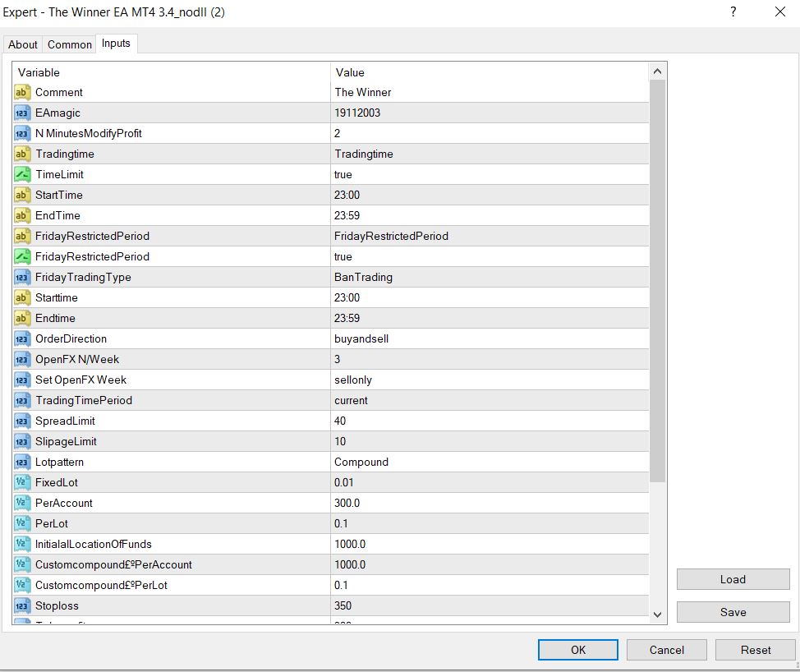Switch to the Common tab

click(x=70, y=44)
